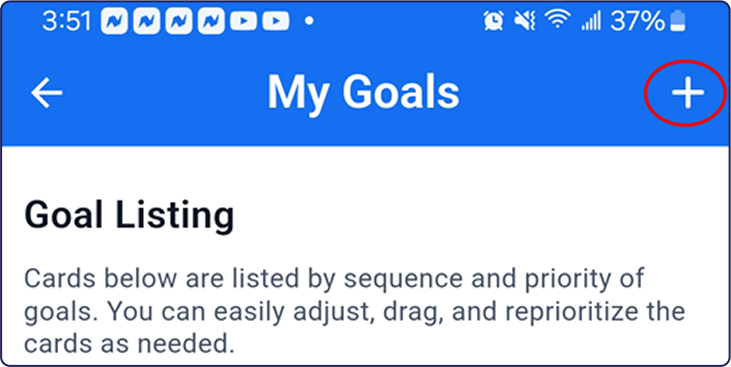Tap the third of four identical notification icons
The image size is (731, 367).
click(179, 21)
